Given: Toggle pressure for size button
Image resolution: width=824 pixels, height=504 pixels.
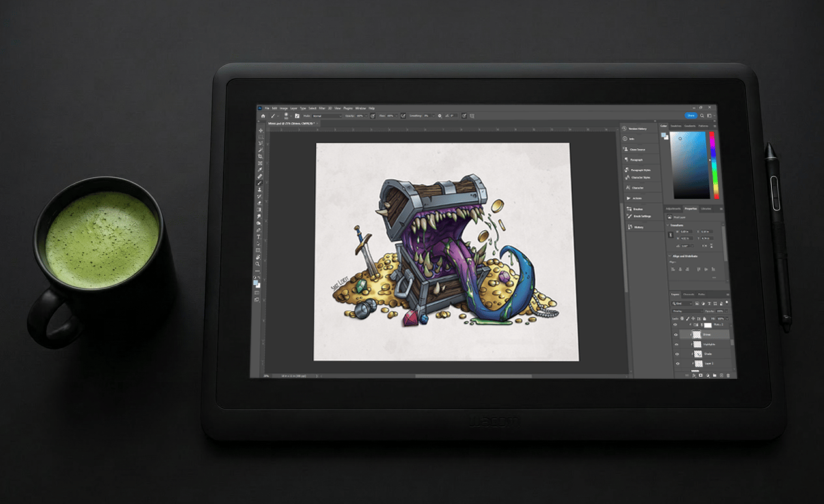Looking at the screenshot, I should click(464, 116).
